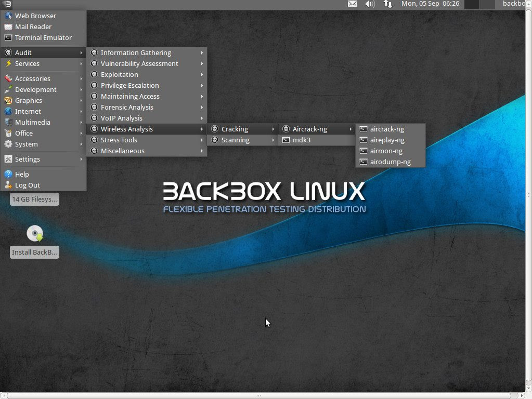The image size is (532, 399).
Task: Click the airmon-ng label
Action: (x=386, y=151)
